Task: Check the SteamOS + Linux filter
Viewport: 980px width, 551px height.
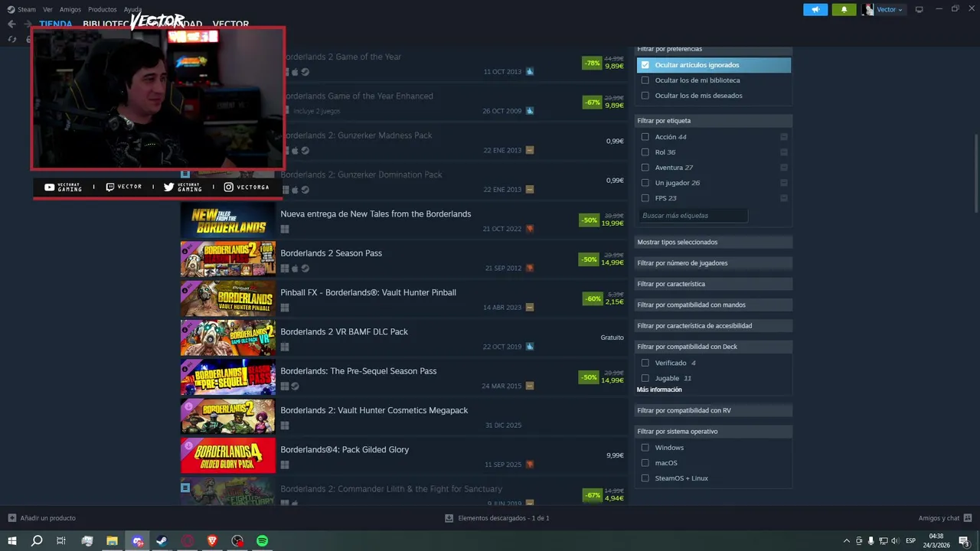Action: (645, 478)
